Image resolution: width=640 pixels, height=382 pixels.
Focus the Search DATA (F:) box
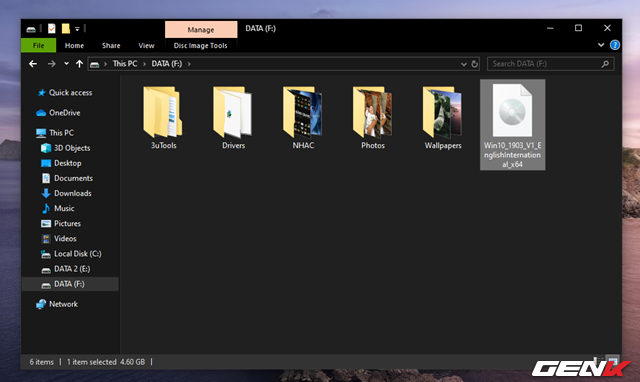550,64
